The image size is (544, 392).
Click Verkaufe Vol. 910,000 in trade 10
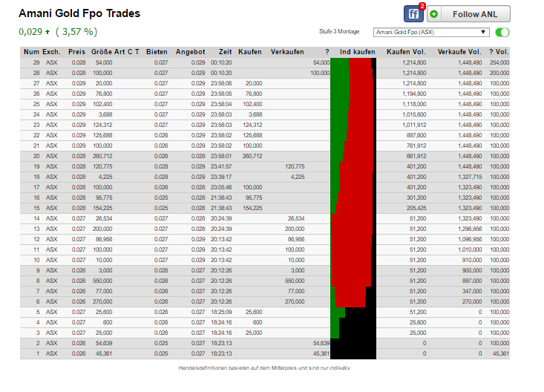tap(472, 260)
